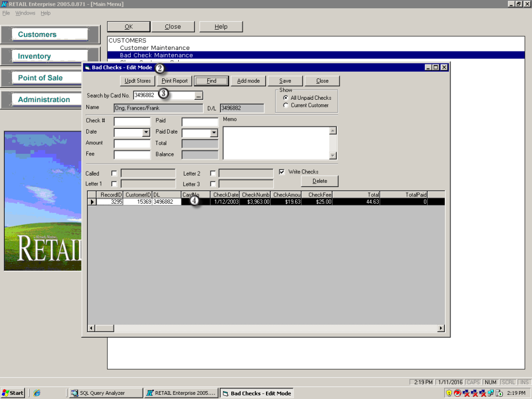Click the check number cell $3,963.00
This screenshot has height=399, width=532.
click(x=255, y=202)
